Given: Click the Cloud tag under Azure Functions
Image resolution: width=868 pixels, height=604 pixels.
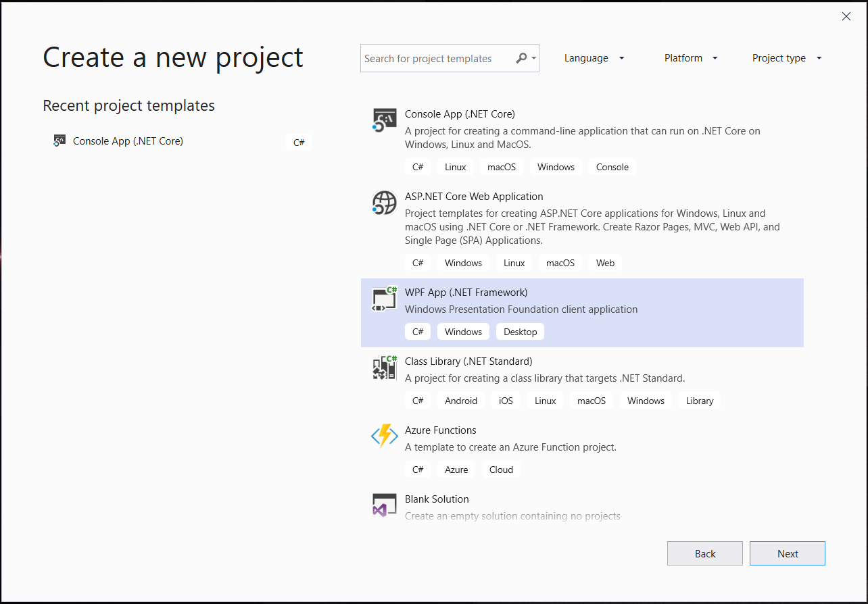Looking at the screenshot, I should (x=501, y=470).
